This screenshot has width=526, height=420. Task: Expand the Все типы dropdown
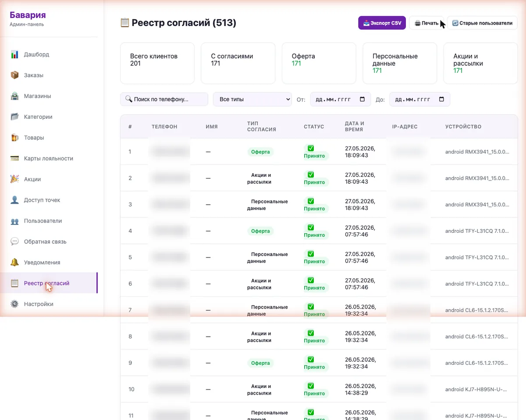(252, 99)
